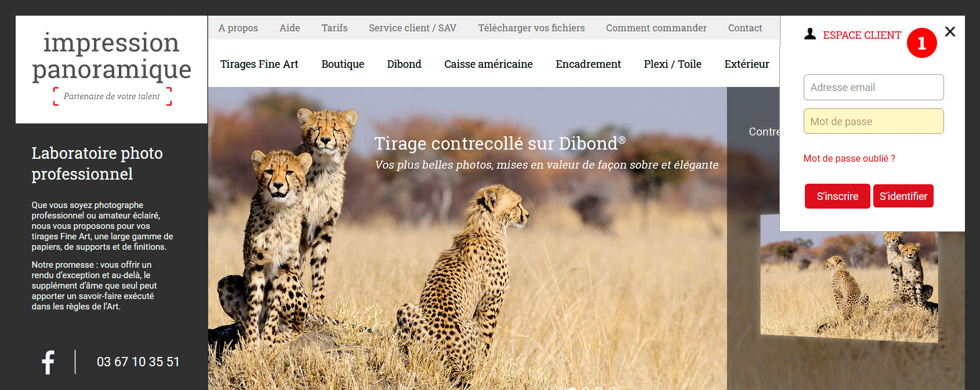Open the Tarifs page

(x=335, y=28)
